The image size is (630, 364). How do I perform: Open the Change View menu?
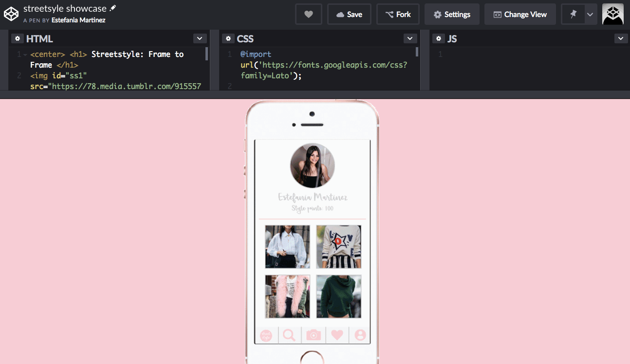tap(520, 15)
